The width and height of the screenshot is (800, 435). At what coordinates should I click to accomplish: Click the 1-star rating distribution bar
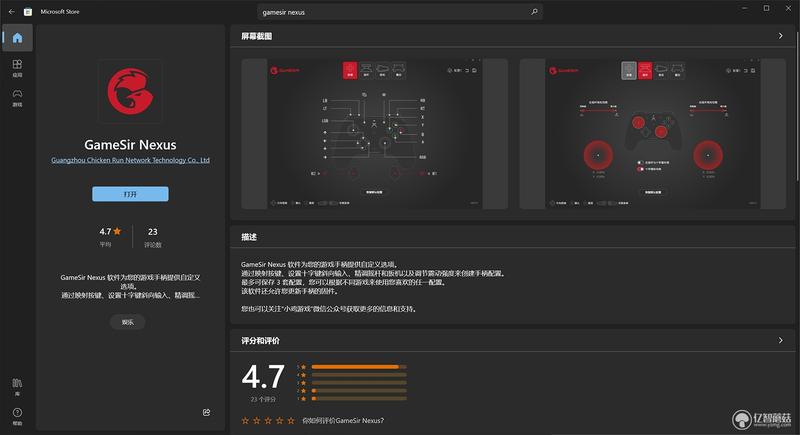359,398
